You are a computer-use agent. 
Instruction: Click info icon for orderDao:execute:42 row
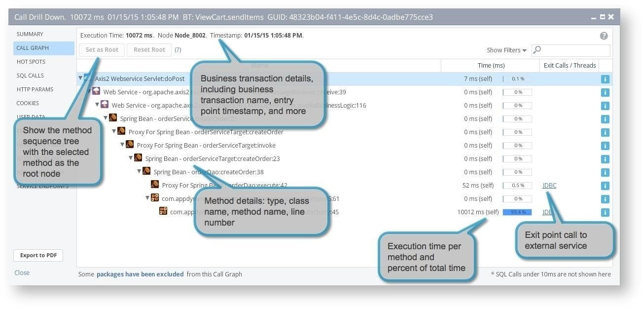point(605,186)
